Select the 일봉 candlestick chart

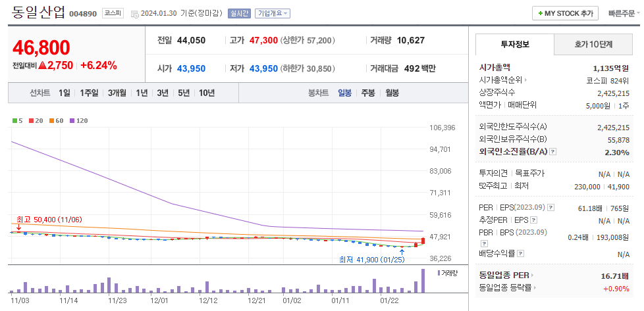pos(344,93)
